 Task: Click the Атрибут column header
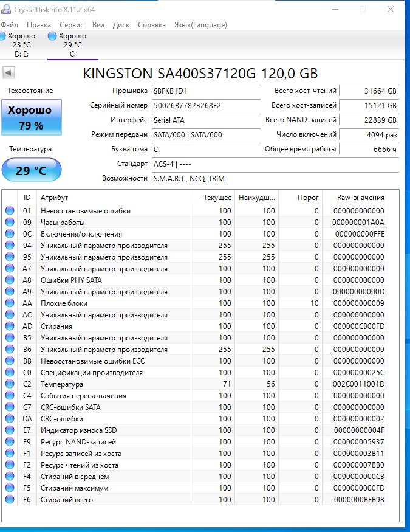click(x=114, y=198)
